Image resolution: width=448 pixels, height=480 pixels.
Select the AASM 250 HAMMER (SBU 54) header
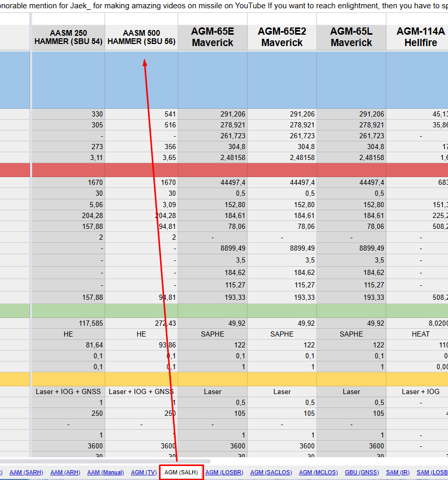coord(68,37)
